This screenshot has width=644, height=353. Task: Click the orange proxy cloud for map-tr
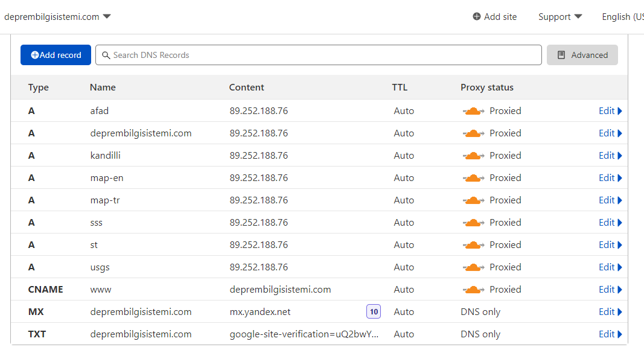473,200
